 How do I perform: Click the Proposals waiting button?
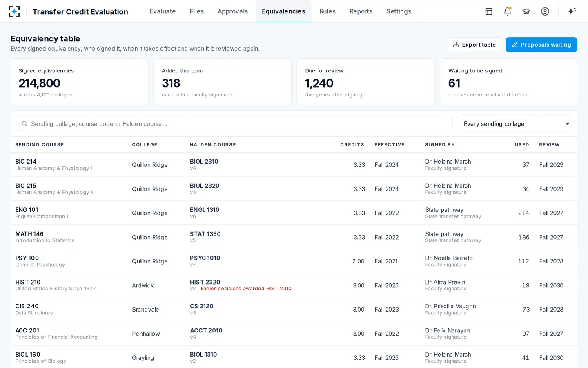[x=541, y=45]
